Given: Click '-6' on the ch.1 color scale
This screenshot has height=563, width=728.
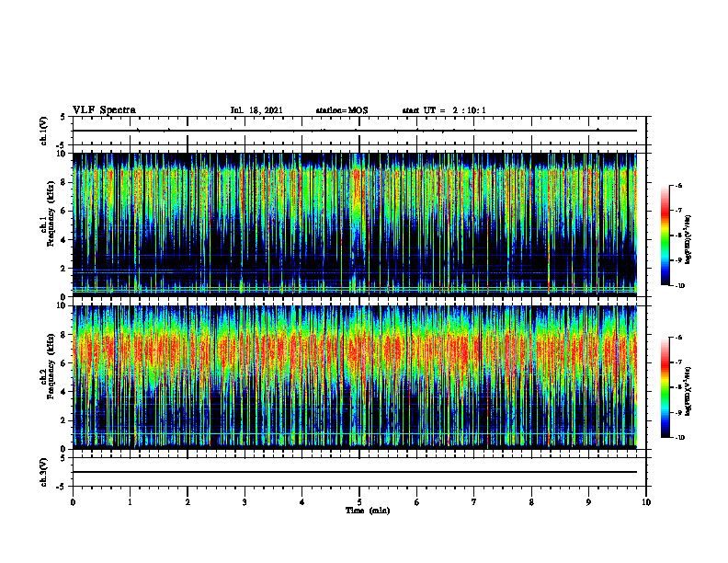Looking at the screenshot, I should (x=678, y=186).
